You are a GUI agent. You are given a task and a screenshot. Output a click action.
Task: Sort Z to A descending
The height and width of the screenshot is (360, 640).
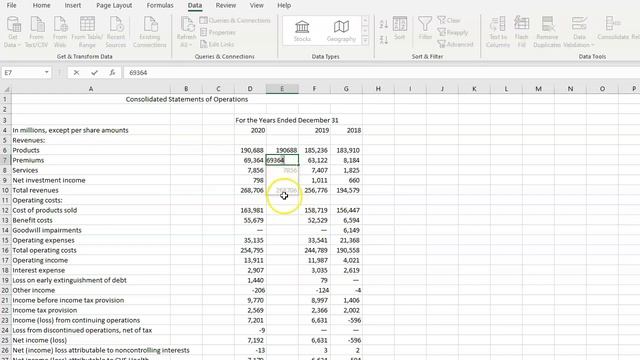(383, 40)
